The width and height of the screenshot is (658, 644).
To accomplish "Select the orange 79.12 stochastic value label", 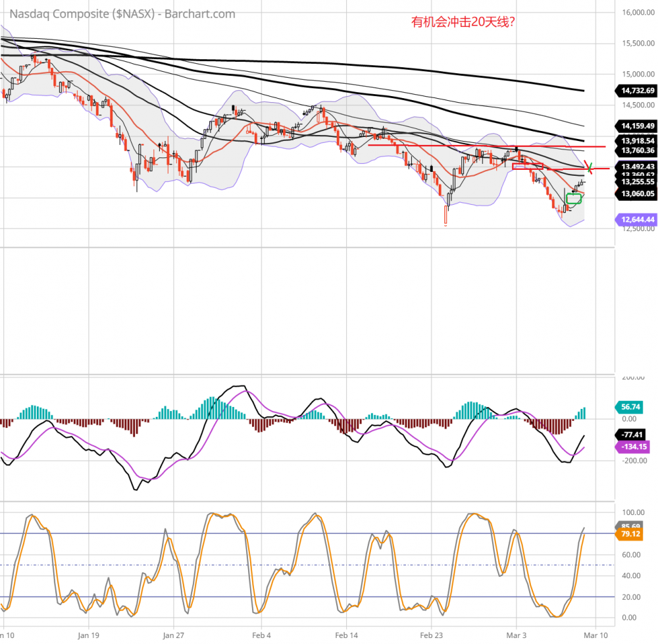I will tap(630, 535).
